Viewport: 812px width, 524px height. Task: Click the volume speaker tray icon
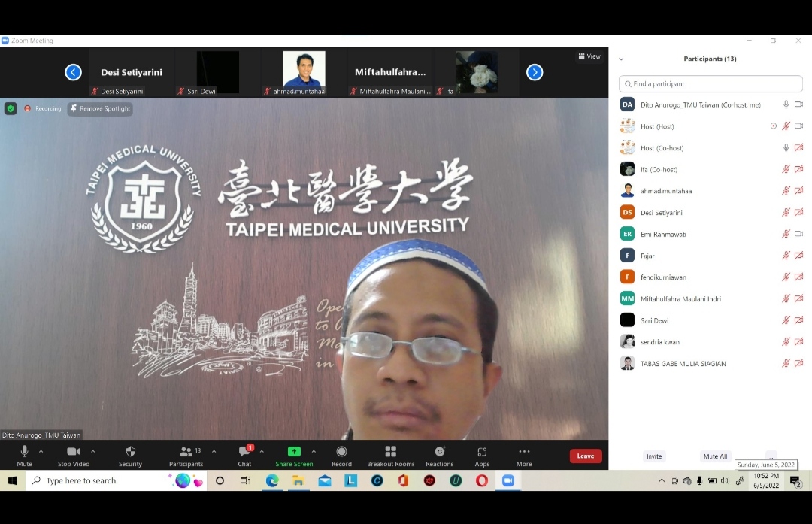tap(725, 481)
